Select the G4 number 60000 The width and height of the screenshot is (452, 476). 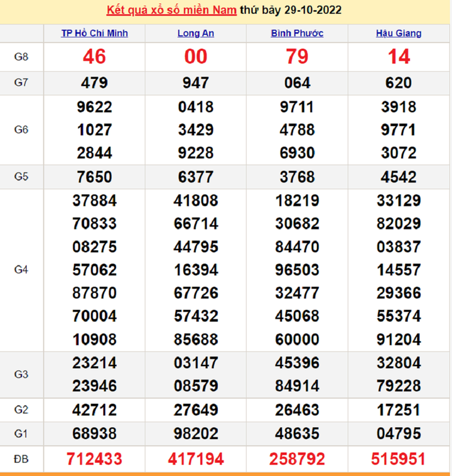point(297,339)
